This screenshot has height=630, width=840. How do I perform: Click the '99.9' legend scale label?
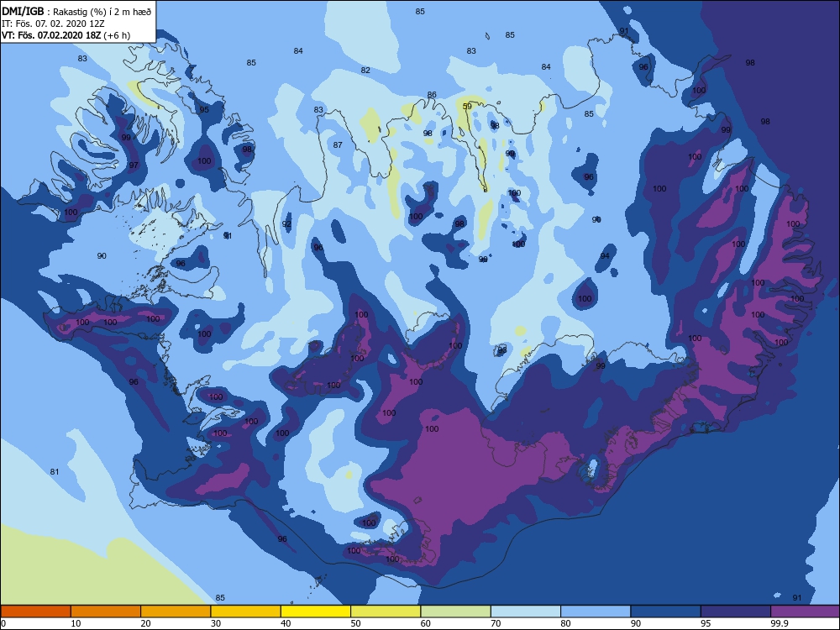[779, 623]
